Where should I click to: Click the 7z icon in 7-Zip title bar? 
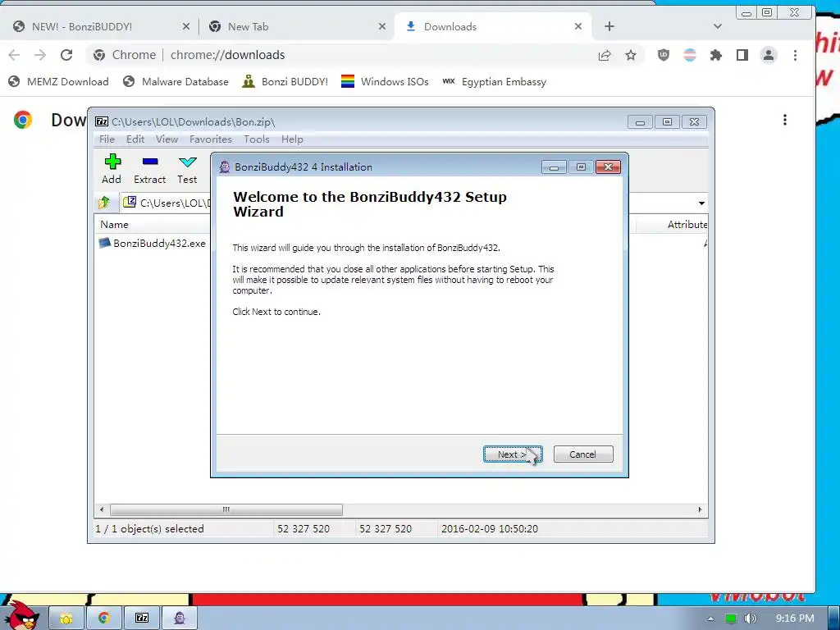[102, 121]
